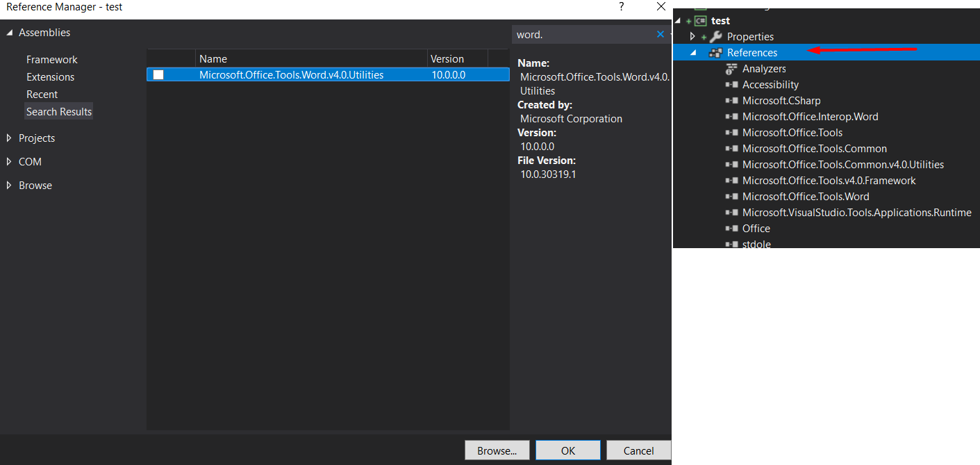The image size is (980, 465).
Task: Click the References node icon
Action: 715,53
